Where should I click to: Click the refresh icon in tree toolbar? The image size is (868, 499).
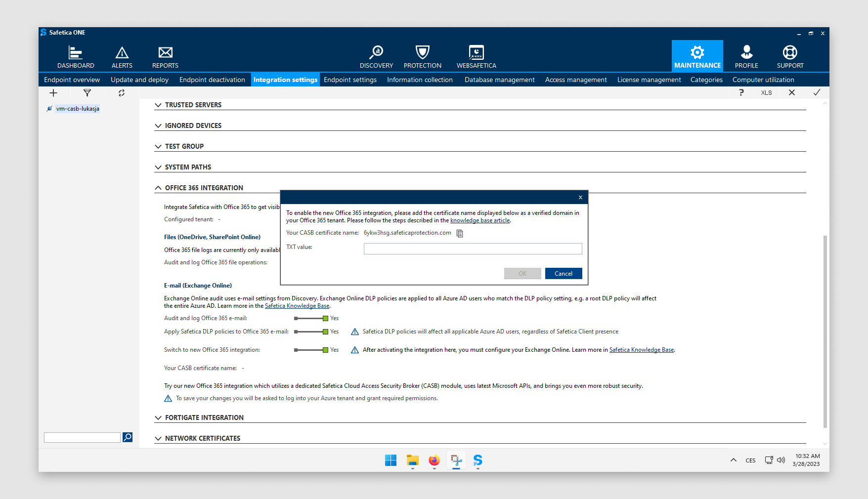122,93
